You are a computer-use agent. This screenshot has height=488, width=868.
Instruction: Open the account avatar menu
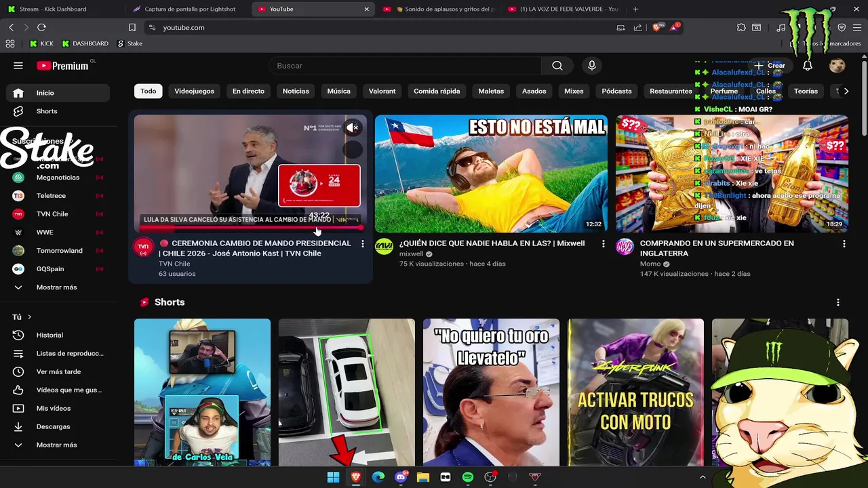pyautogui.click(x=837, y=66)
